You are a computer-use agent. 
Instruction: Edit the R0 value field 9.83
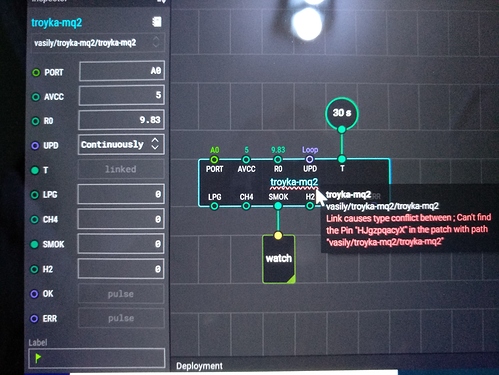122,120
